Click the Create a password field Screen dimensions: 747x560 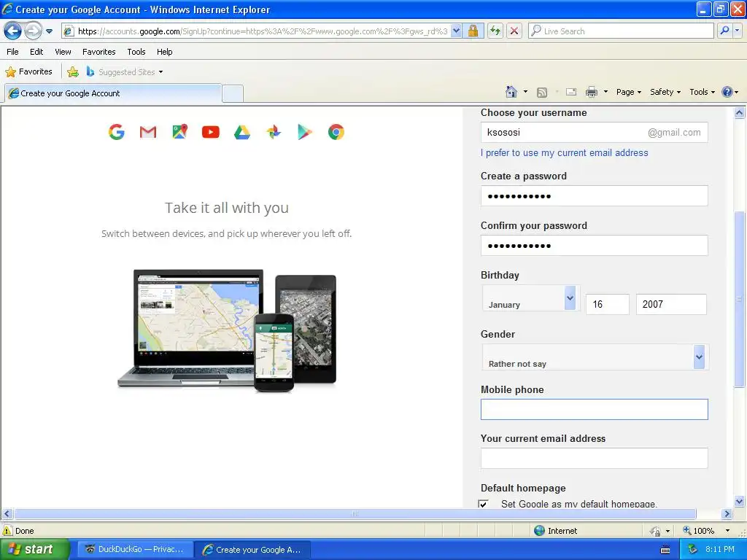[x=594, y=195]
